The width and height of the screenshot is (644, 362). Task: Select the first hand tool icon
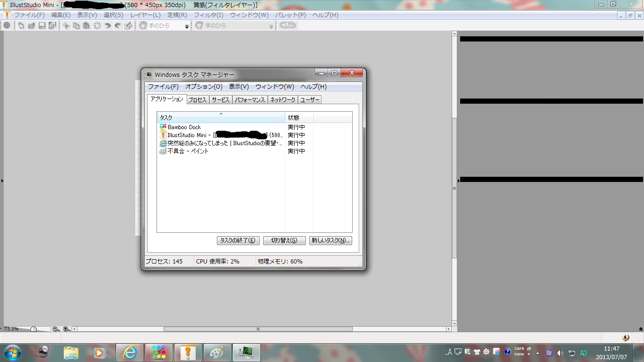(x=143, y=25)
